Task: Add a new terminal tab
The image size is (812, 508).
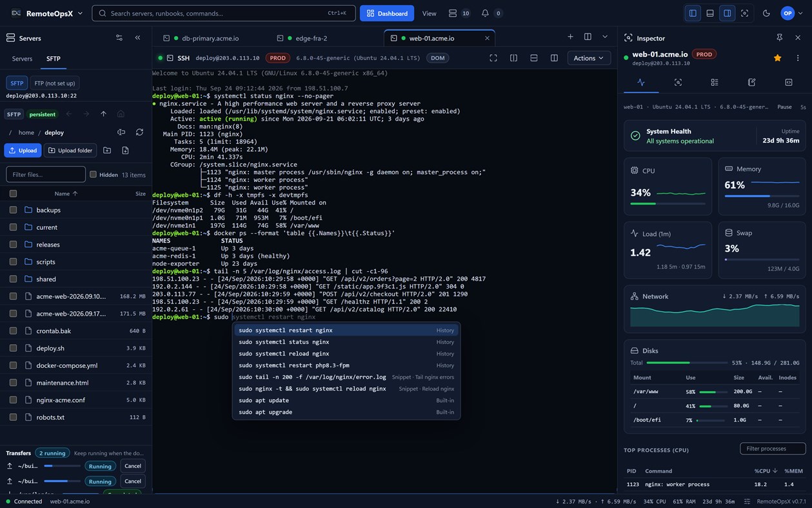Action: [570, 37]
